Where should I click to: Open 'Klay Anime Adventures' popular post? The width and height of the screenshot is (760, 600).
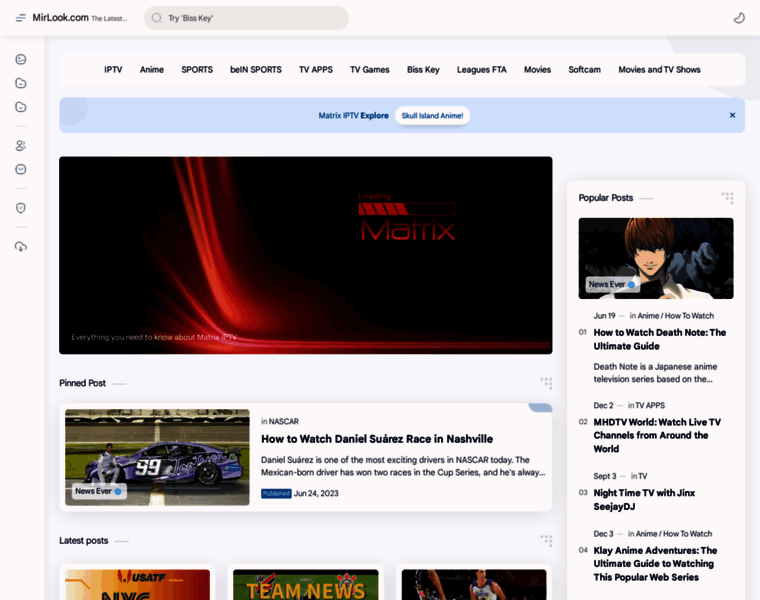click(655, 564)
